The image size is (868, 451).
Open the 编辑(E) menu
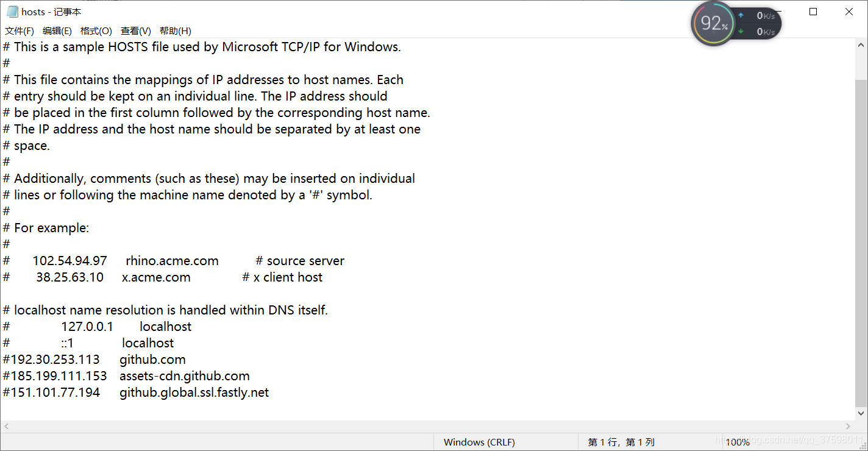[57, 31]
